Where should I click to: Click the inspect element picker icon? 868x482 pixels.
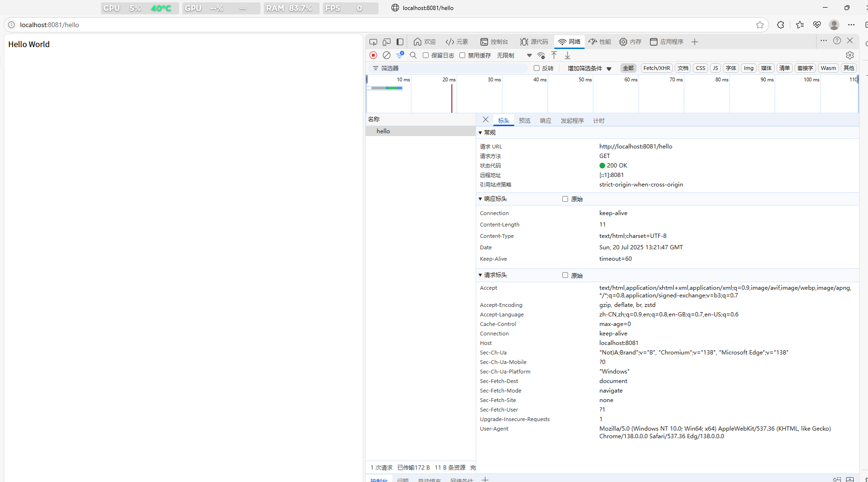click(x=373, y=42)
